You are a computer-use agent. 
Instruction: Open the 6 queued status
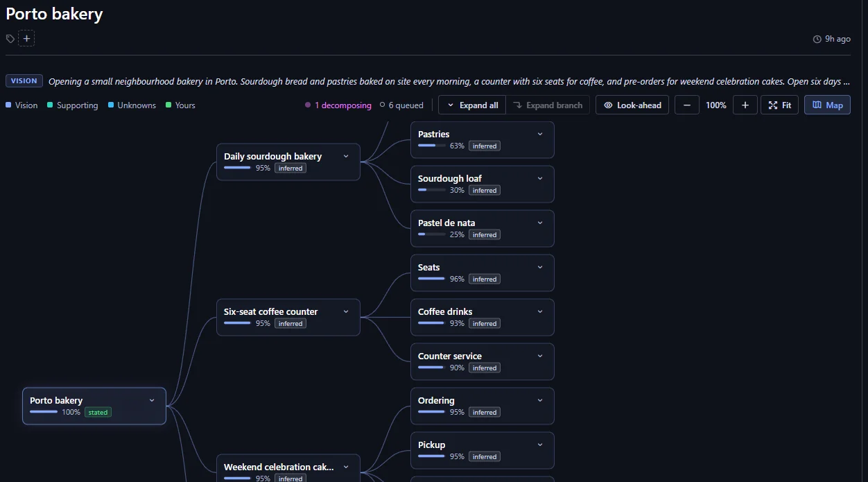click(x=401, y=105)
